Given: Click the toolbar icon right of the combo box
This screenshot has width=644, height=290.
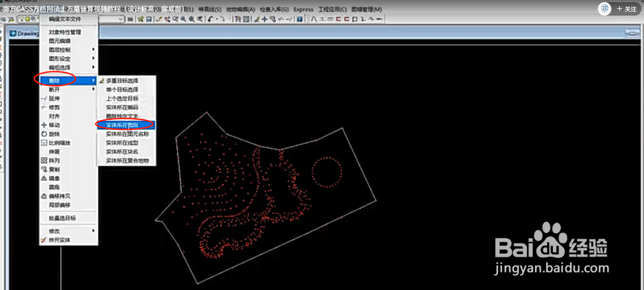Looking at the screenshot, I should tap(130, 19).
